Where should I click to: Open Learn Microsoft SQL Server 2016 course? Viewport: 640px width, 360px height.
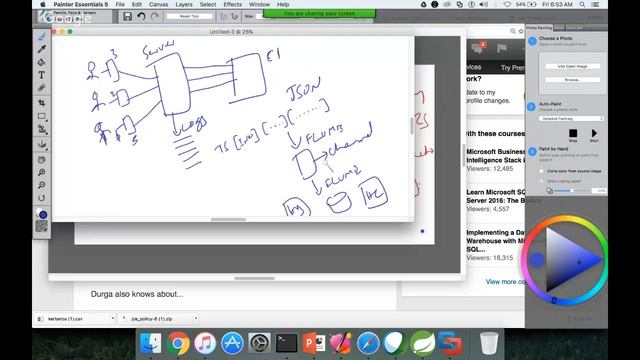[x=495, y=196]
